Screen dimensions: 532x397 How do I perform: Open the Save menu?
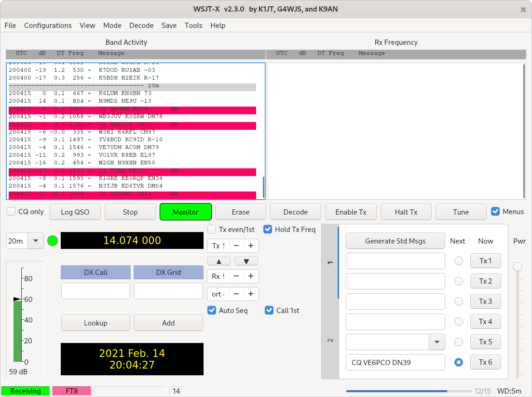(x=169, y=26)
